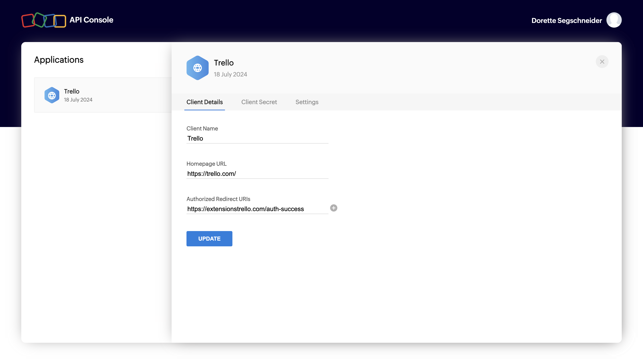Select the Client Details tab
The image size is (643, 364).
coord(204,102)
